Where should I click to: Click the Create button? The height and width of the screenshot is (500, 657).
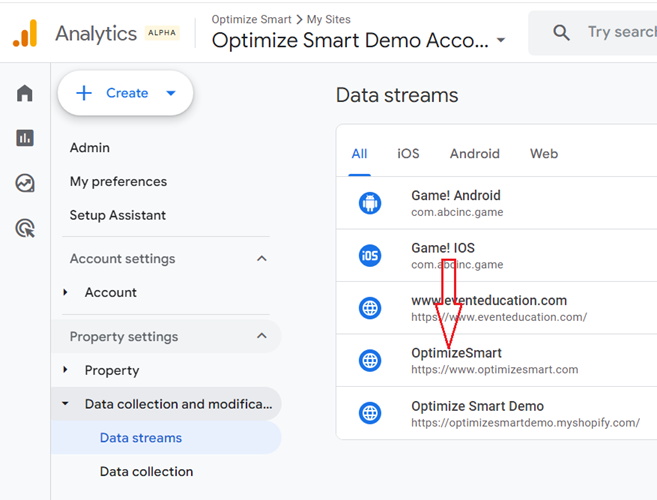coord(125,93)
